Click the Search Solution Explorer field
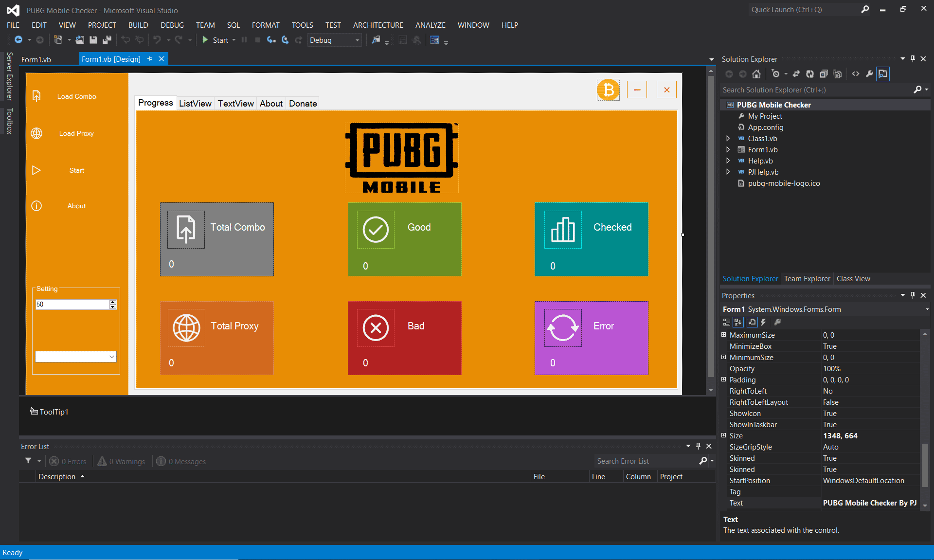 coord(803,90)
